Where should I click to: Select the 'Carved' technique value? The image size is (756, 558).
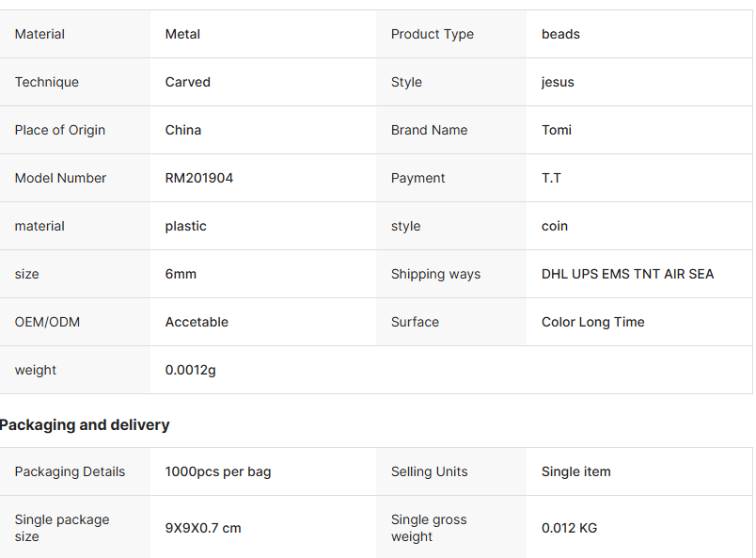click(x=188, y=82)
